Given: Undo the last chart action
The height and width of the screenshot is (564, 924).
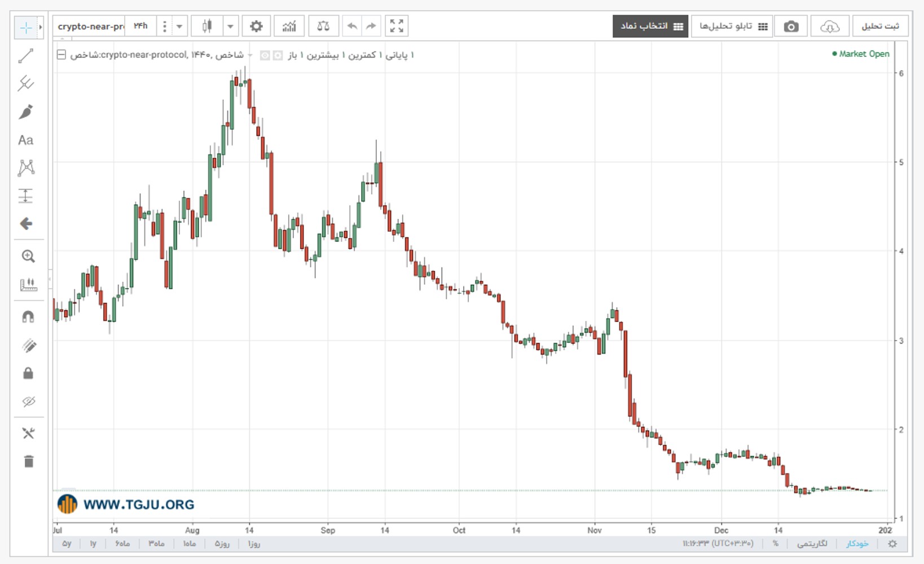Looking at the screenshot, I should (x=352, y=26).
